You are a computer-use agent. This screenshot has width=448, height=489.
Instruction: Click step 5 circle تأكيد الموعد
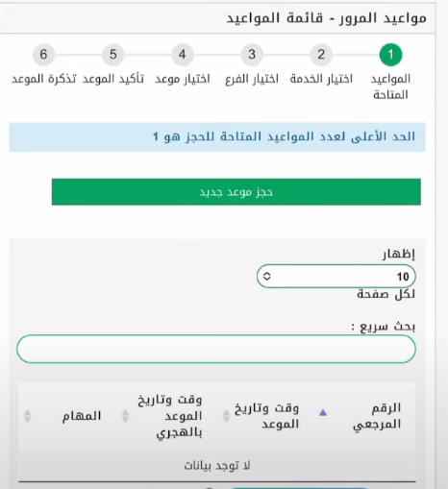click(112, 55)
